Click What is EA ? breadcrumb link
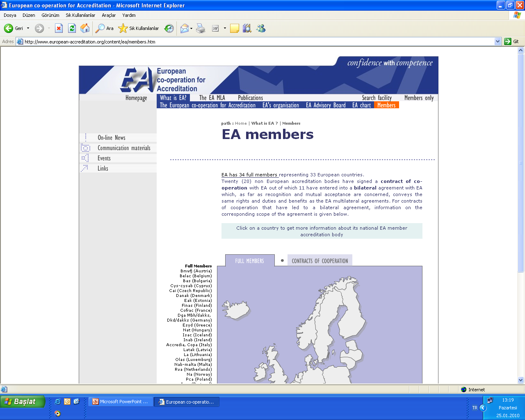This screenshot has width=525, height=420. coord(265,123)
